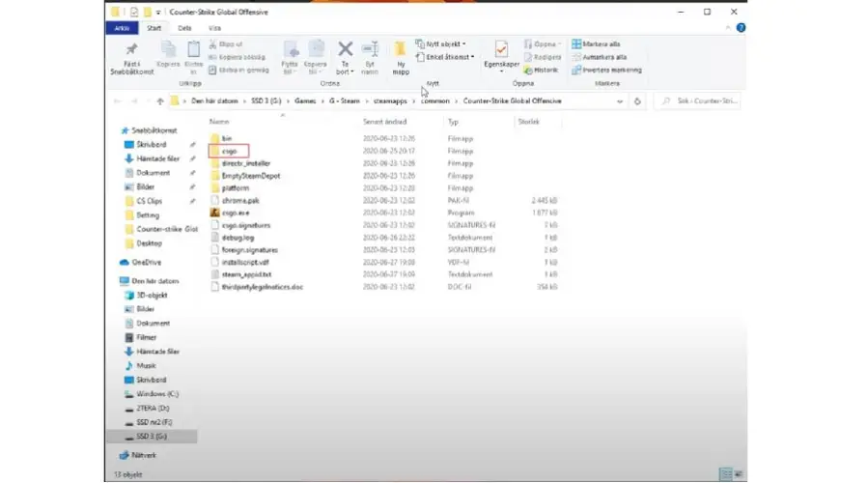868x483 pixels.
Task: Click Invertera markering
Action: click(606, 71)
